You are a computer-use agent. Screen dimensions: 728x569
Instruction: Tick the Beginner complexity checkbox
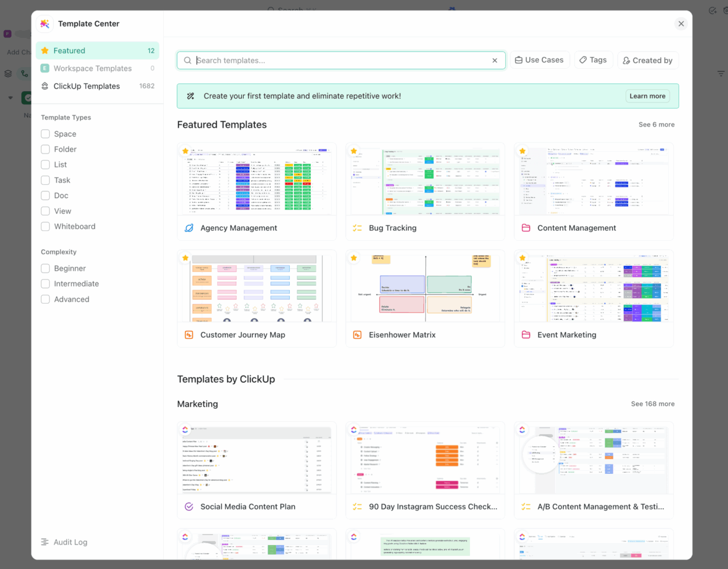46,268
